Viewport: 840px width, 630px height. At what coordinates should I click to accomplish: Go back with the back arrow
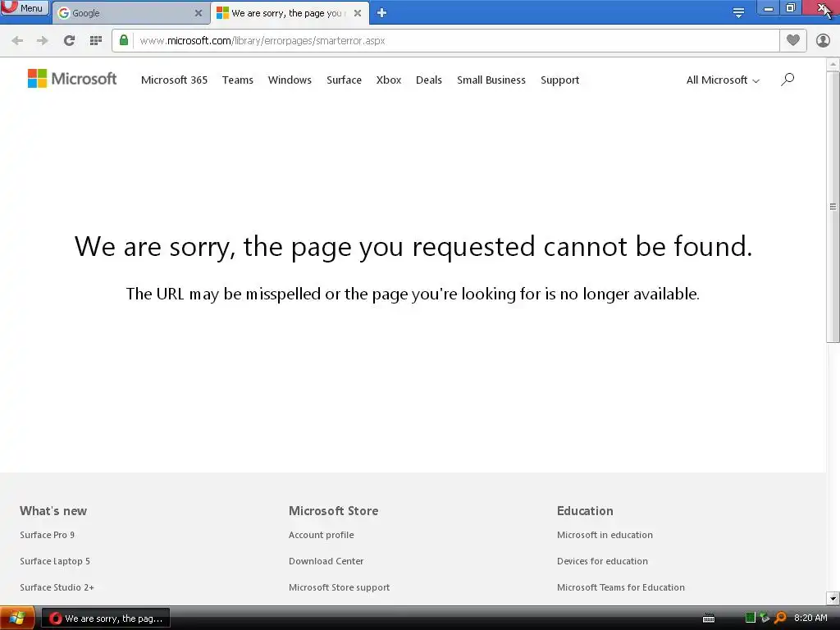[x=17, y=41]
